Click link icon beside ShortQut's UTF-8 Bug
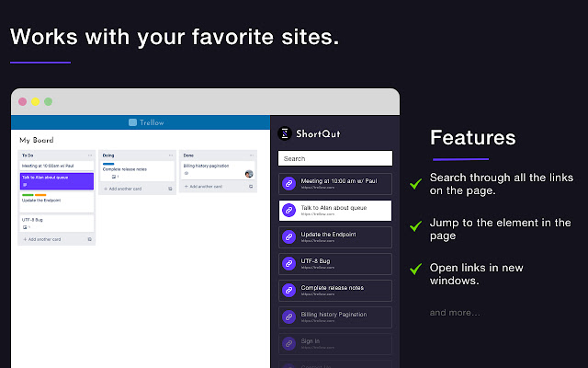 pyautogui.click(x=288, y=264)
